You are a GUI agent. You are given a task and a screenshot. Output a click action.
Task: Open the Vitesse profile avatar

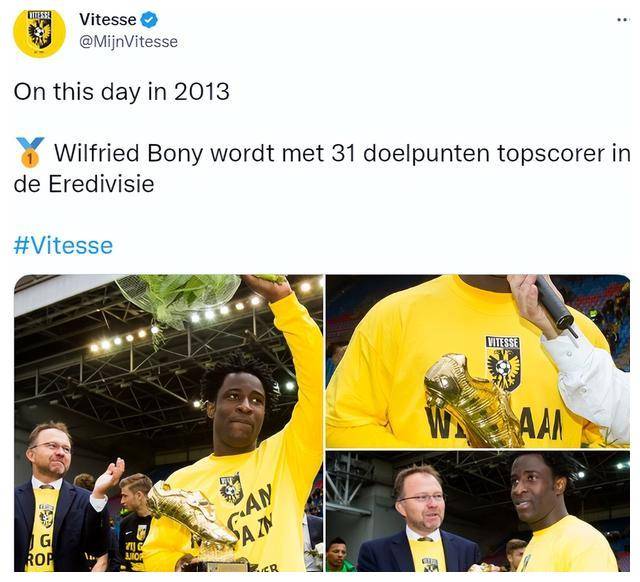click(39, 32)
